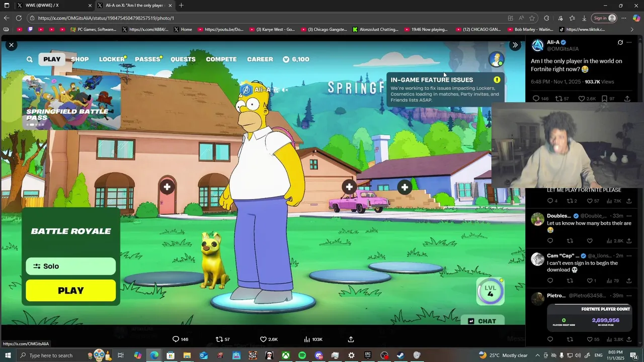644x362 pixels.
Task: Select the 'Ali-A on X' browser tab
Action: [x=134, y=6]
